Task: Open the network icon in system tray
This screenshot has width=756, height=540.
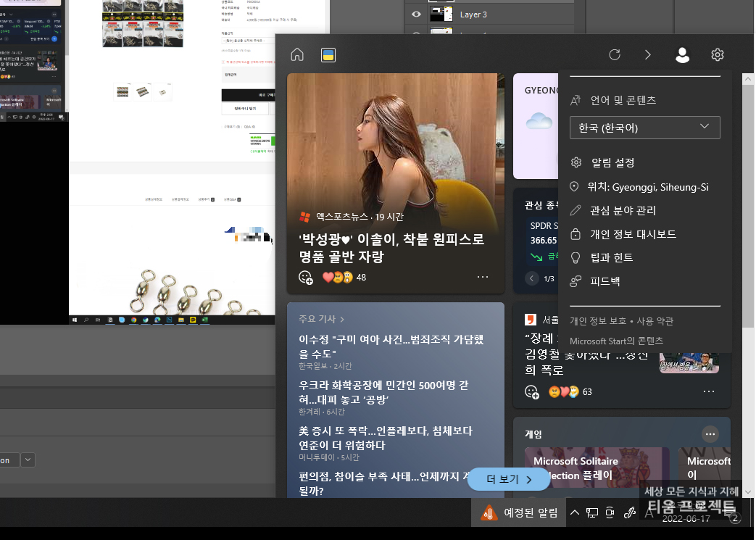Action: coord(592,512)
